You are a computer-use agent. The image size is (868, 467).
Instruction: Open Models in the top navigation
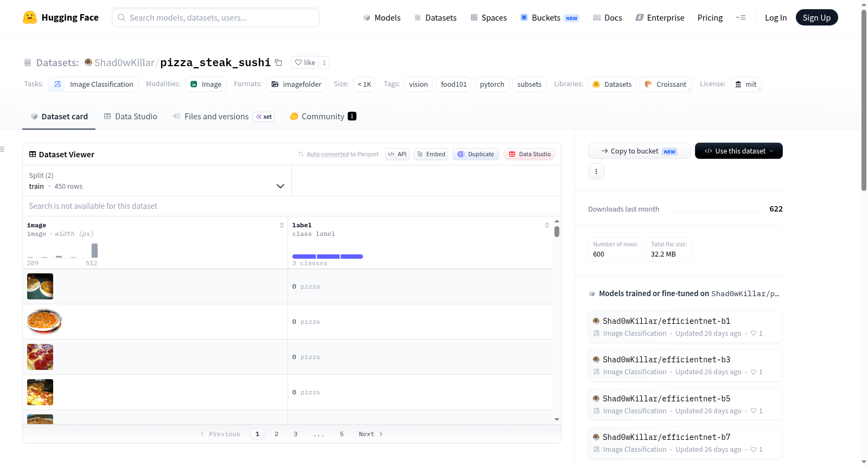click(382, 18)
